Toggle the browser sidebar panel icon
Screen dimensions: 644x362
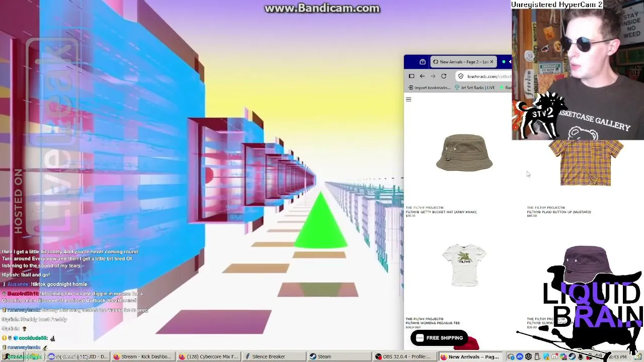pyautogui.click(x=412, y=76)
